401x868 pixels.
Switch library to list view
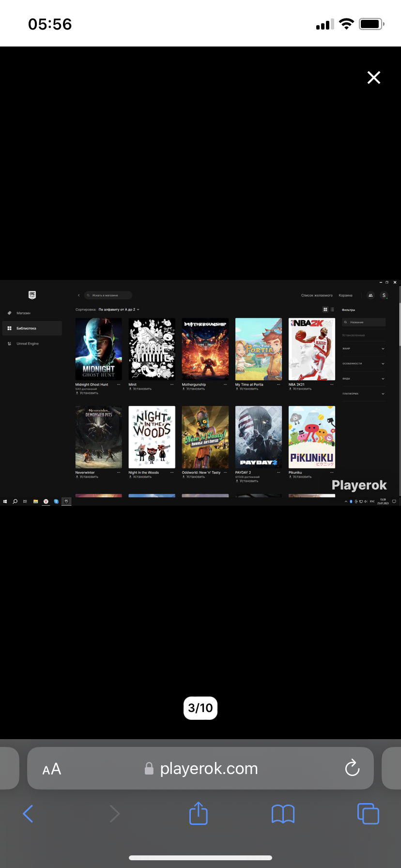[332, 309]
